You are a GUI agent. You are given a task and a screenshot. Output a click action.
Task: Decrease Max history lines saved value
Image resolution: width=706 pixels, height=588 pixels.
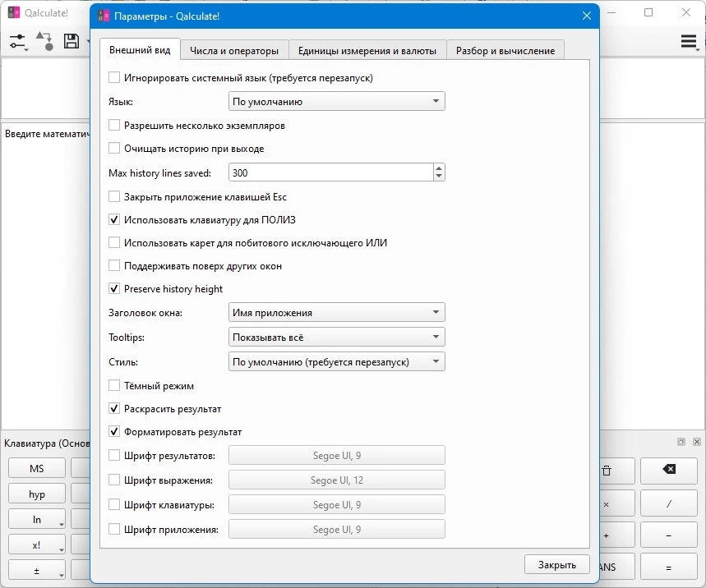click(x=439, y=177)
